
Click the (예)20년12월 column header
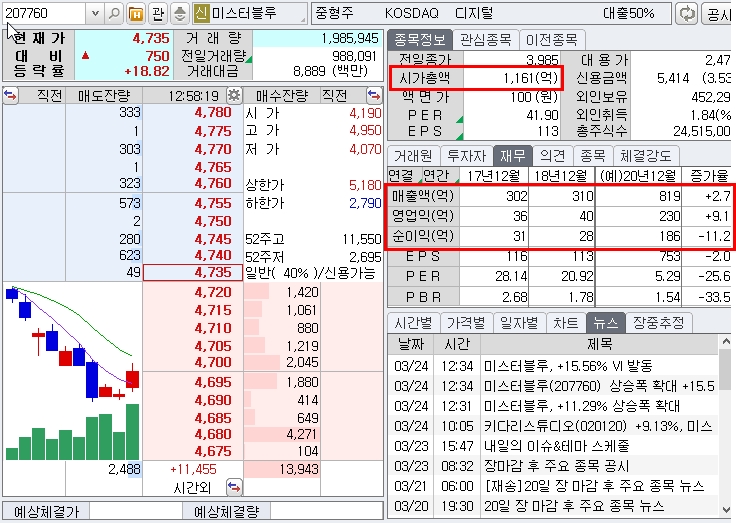(638, 176)
